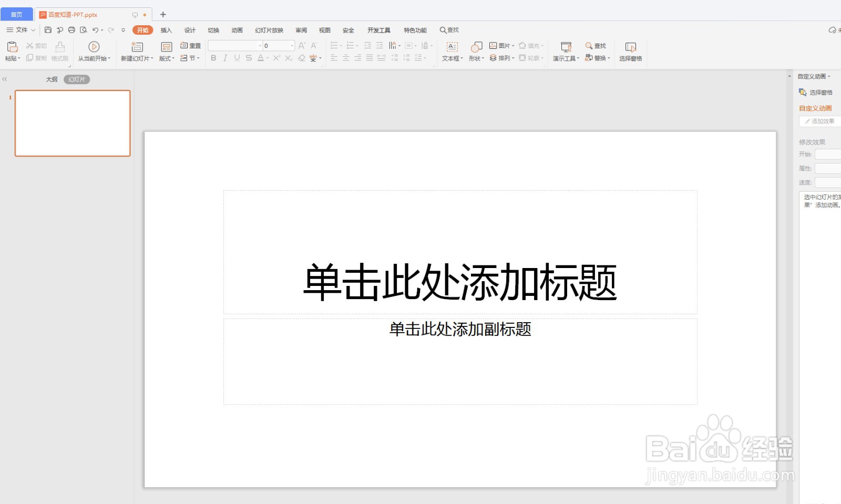Viewport: 841px width, 504px height.
Task: Toggle Bold formatting
Action: pos(213,58)
